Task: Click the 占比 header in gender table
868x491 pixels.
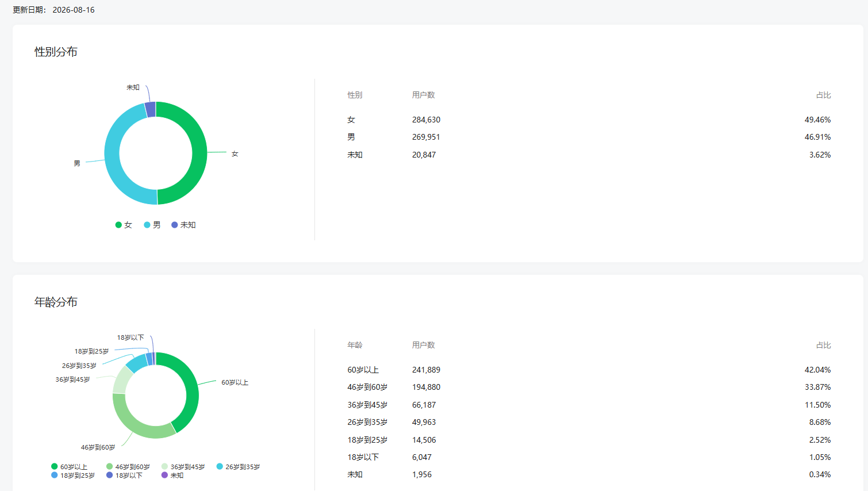Action: click(823, 95)
